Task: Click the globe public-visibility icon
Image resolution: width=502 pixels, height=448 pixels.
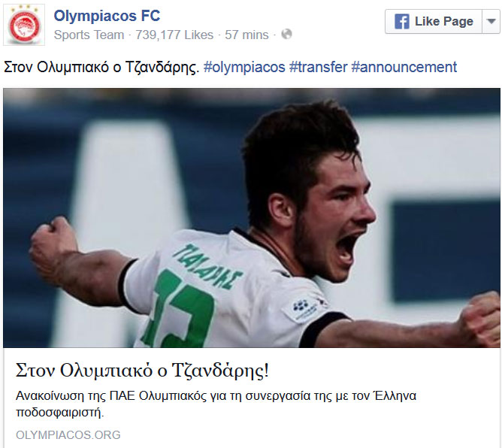Action: click(x=286, y=34)
